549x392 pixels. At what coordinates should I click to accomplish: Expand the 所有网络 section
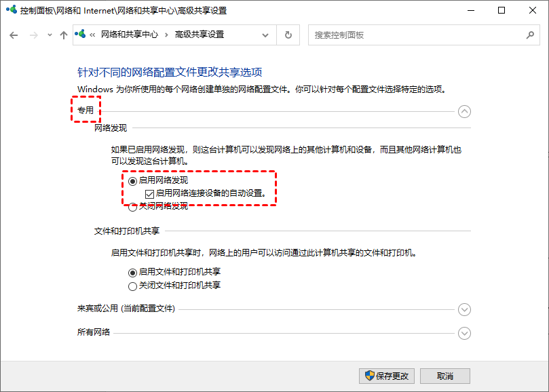464,333
